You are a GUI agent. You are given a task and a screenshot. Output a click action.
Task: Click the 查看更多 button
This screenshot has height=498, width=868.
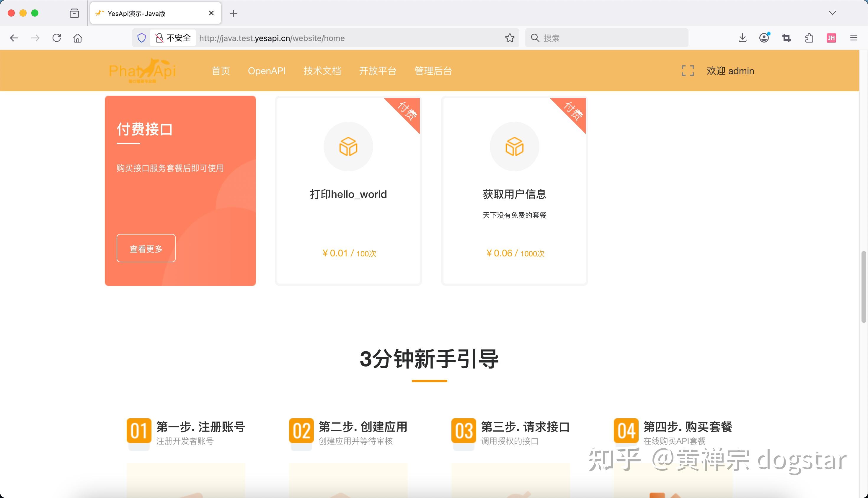146,248
